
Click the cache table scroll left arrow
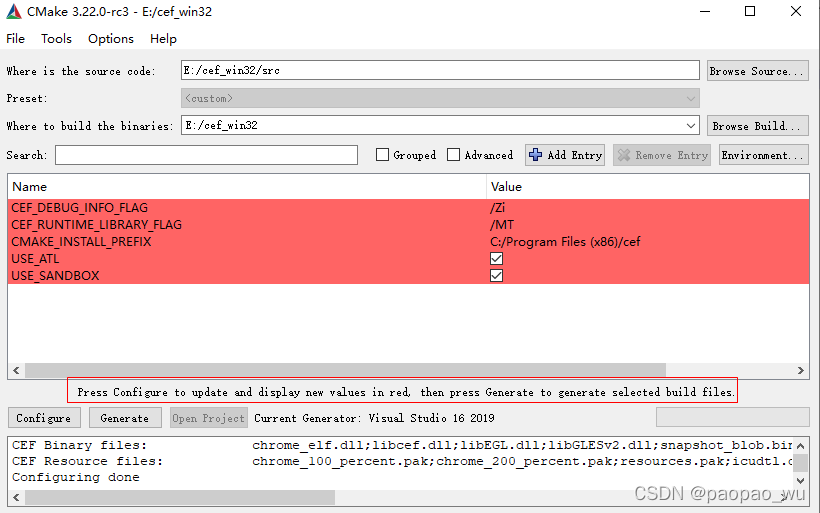click(x=16, y=370)
